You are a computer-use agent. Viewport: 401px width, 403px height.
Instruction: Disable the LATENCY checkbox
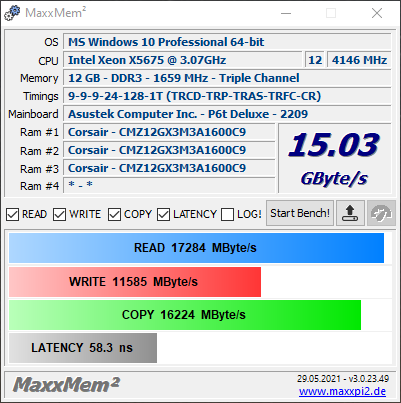click(x=164, y=214)
